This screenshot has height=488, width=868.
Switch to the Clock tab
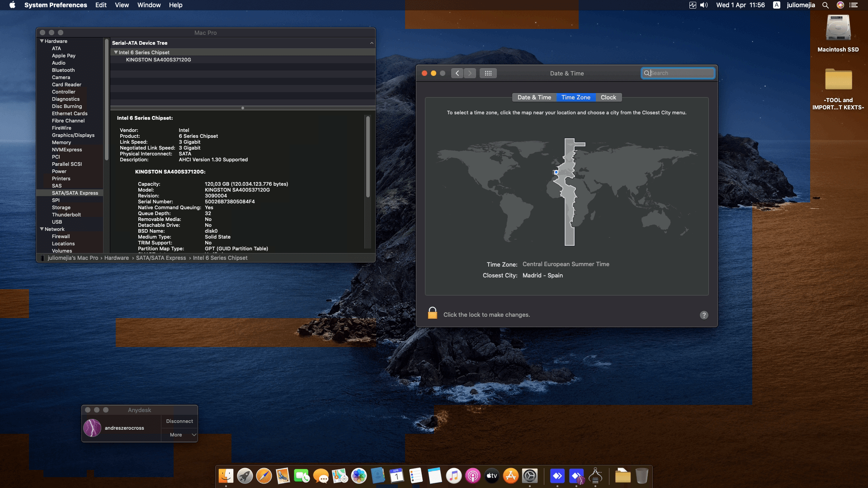[x=608, y=97]
